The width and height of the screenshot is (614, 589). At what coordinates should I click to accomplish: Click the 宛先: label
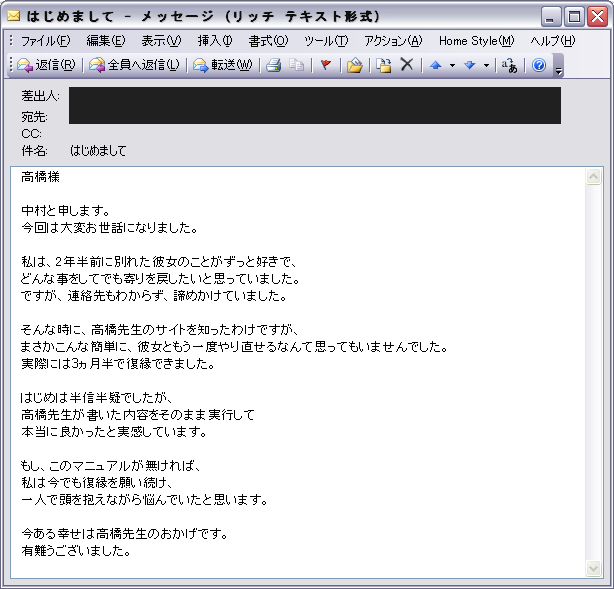[x=34, y=117]
